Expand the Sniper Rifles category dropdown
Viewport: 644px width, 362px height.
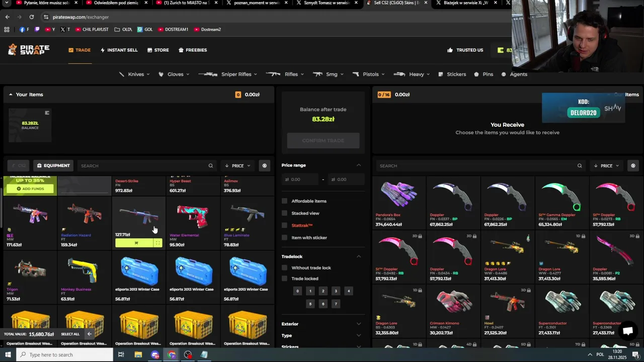[x=228, y=74]
